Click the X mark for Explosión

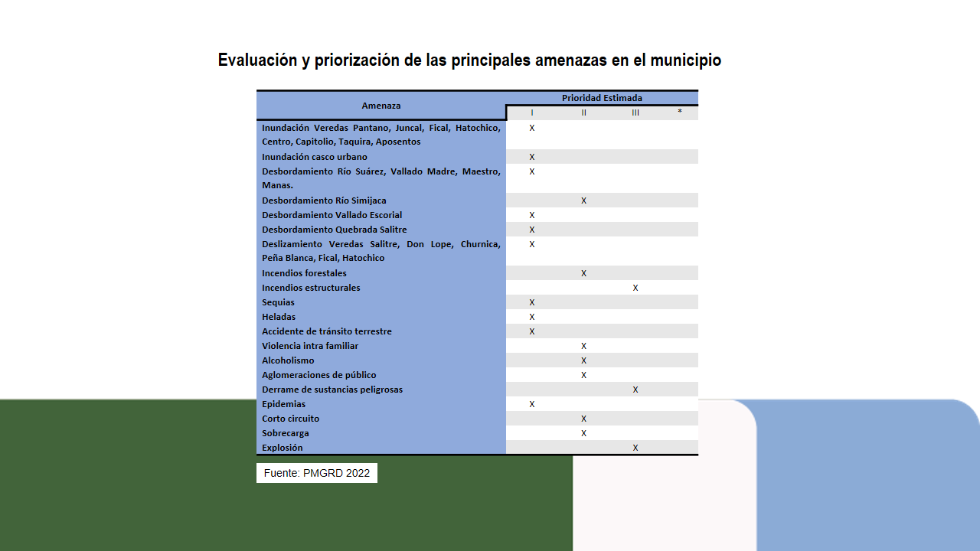click(635, 448)
